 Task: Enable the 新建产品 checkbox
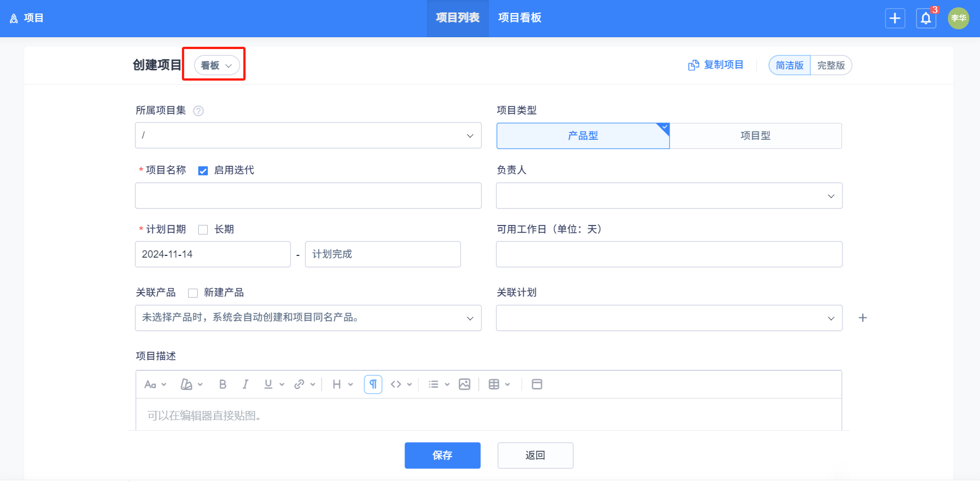193,293
